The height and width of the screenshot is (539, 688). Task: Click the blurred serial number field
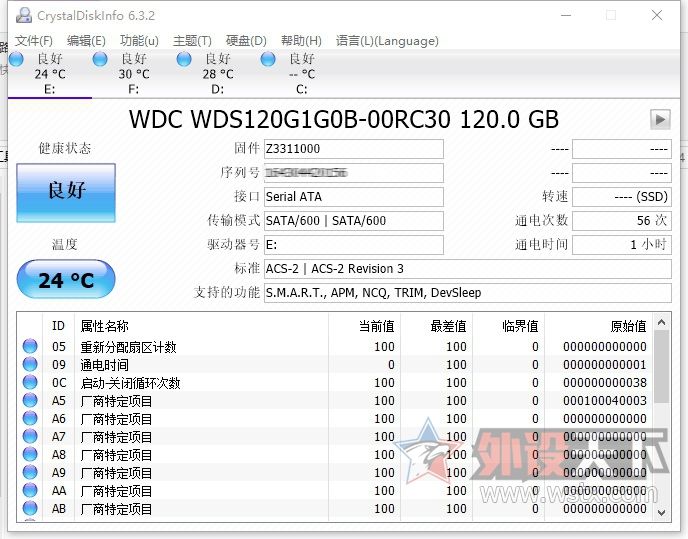pos(354,173)
